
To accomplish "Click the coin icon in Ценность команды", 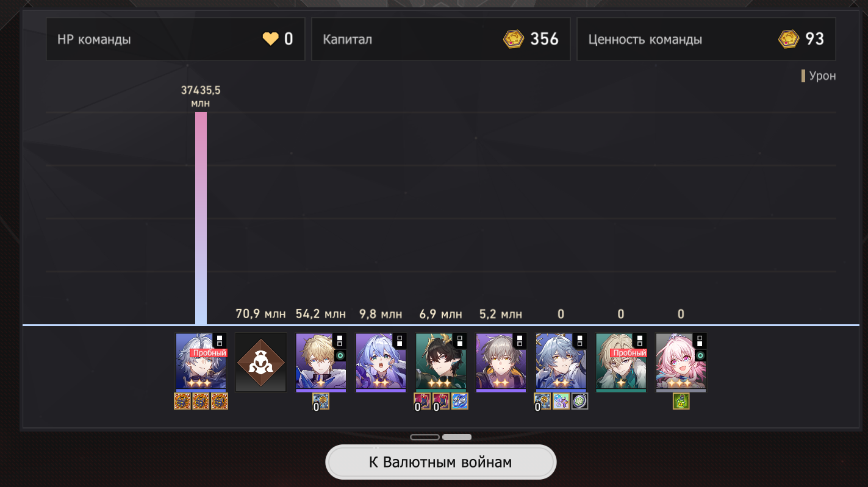I will [x=789, y=39].
